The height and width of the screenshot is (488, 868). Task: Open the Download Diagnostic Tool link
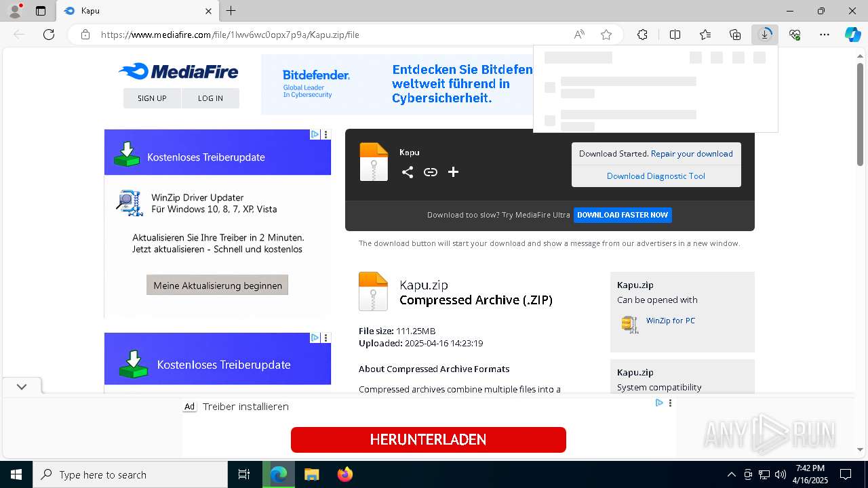[656, 176]
